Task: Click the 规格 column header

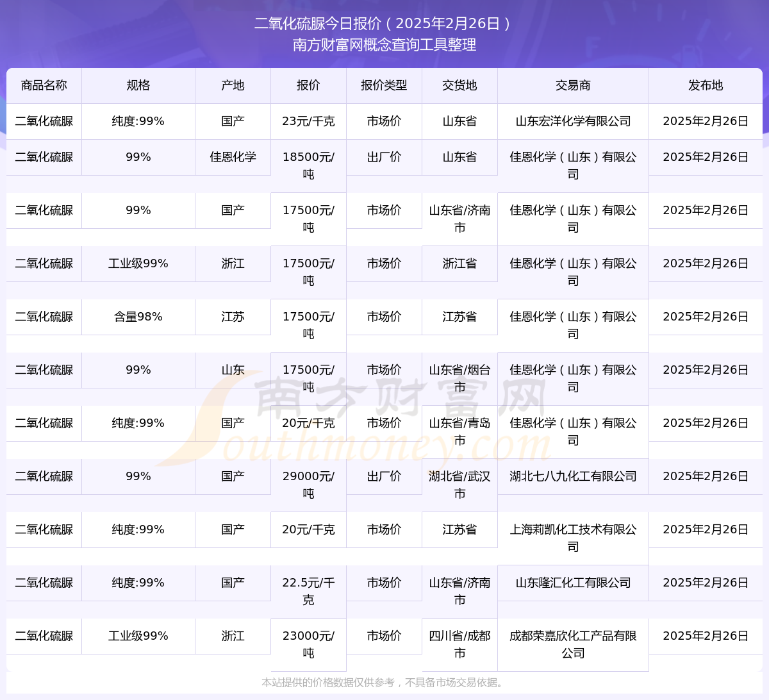Action: [138, 85]
